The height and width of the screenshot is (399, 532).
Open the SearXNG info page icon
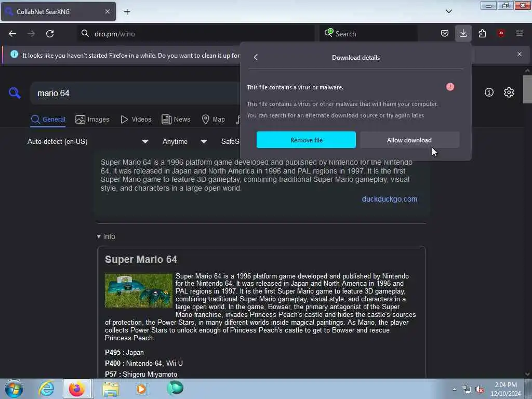(x=489, y=92)
